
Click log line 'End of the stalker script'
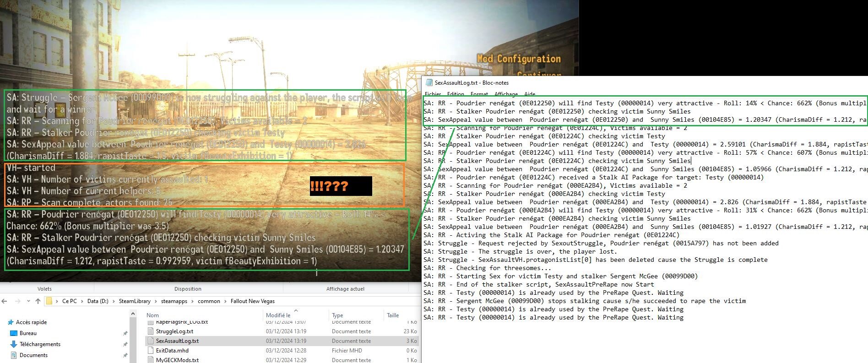point(538,285)
